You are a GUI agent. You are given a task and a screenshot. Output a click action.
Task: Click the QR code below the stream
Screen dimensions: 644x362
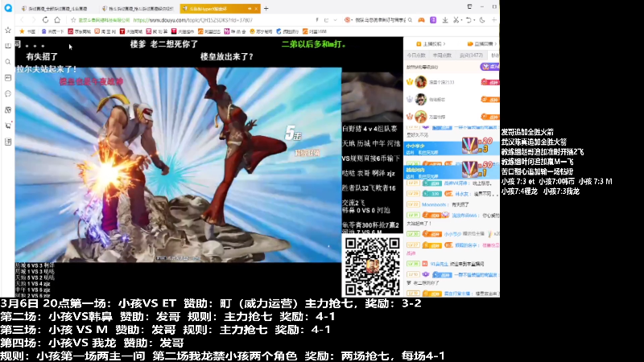pos(372,266)
